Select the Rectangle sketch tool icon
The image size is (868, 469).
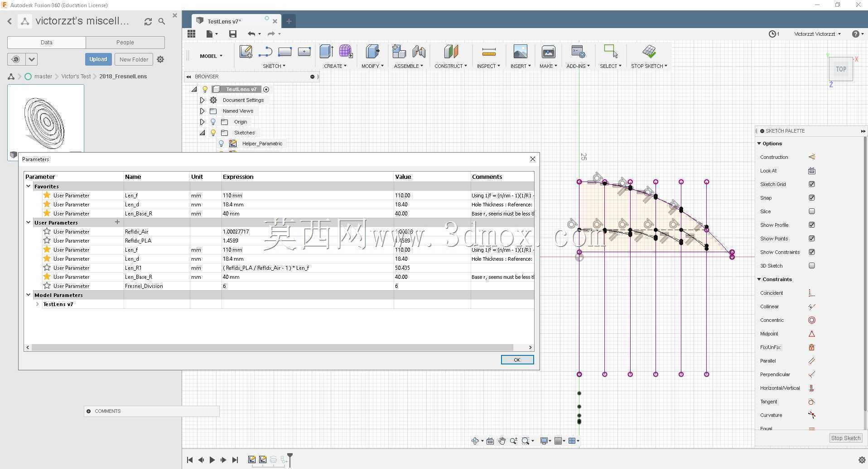pos(285,52)
